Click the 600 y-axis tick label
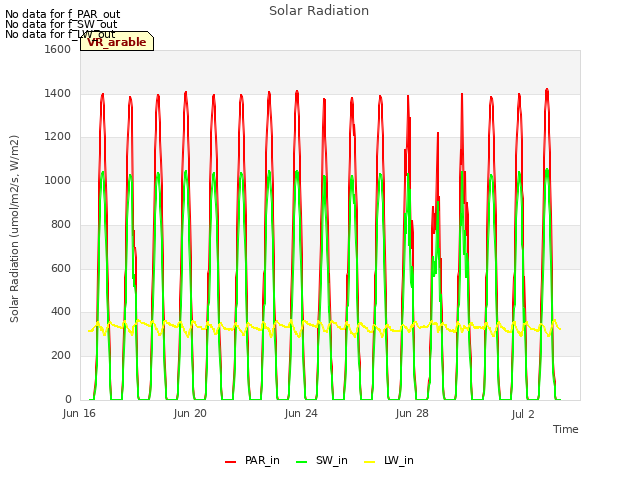 pos(61,268)
